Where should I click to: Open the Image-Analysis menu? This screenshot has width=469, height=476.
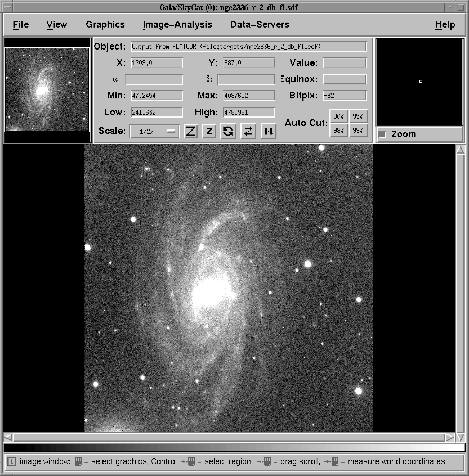[x=177, y=25]
